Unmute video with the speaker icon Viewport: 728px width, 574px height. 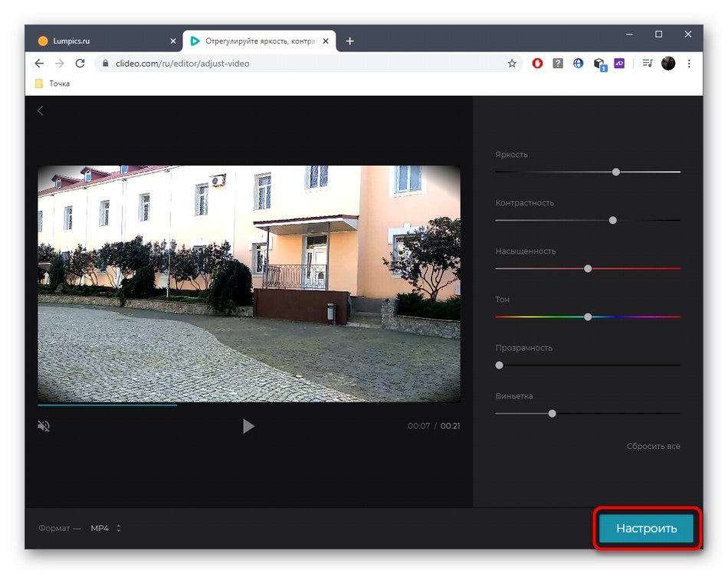click(44, 426)
